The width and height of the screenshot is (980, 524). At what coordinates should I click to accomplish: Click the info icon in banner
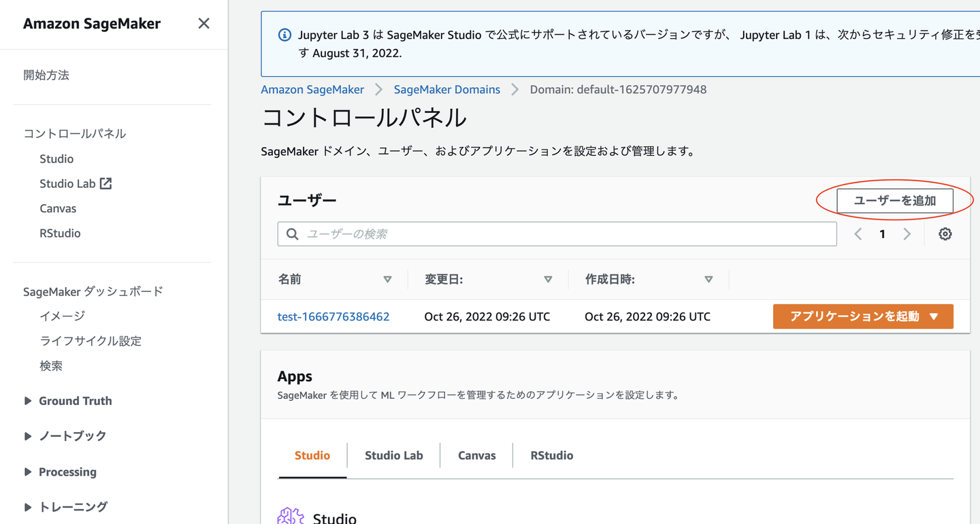click(x=285, y=35)
